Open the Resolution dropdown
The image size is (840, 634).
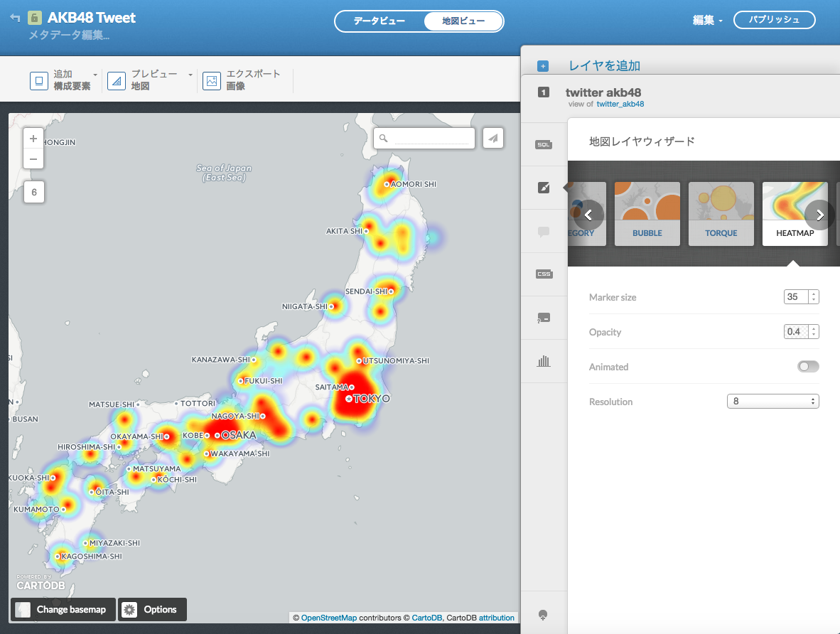(772, 402)
